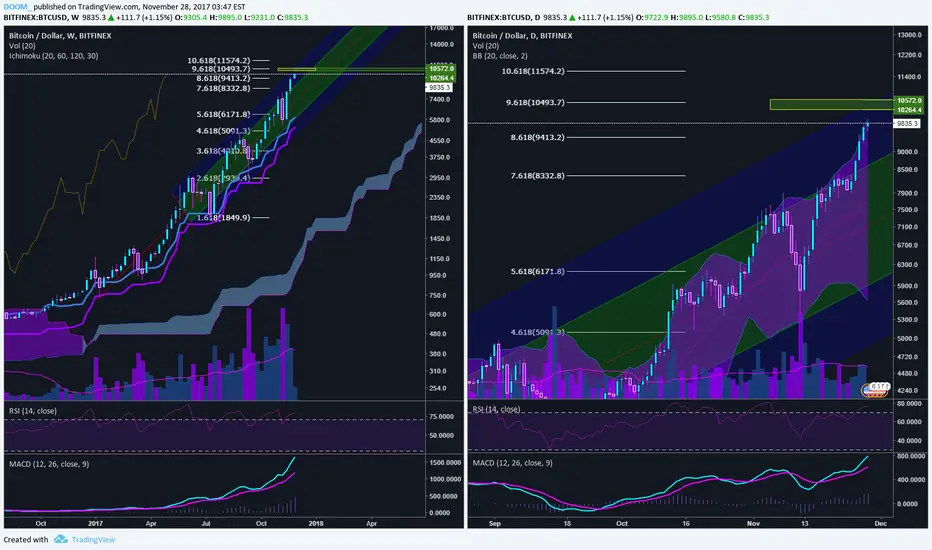Click the 10572.0 green price tag on weekly chart

click(x=441, y=69)
